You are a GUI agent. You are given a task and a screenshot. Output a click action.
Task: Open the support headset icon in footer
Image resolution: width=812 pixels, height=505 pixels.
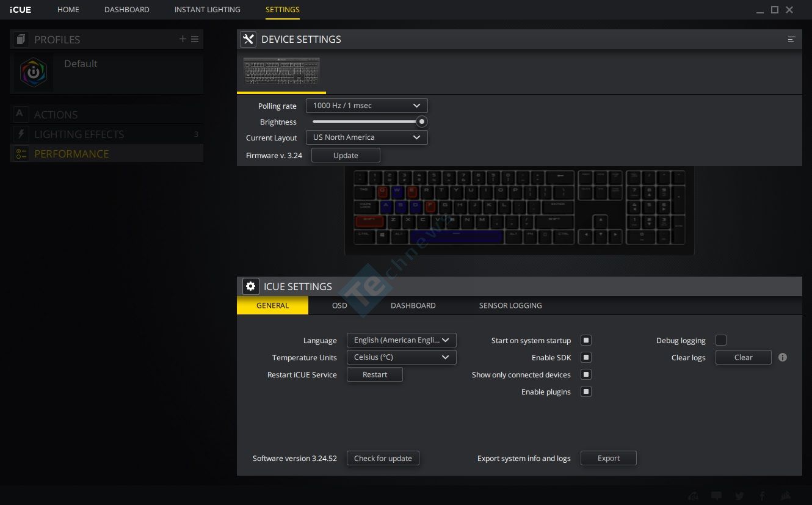[693, 496]
